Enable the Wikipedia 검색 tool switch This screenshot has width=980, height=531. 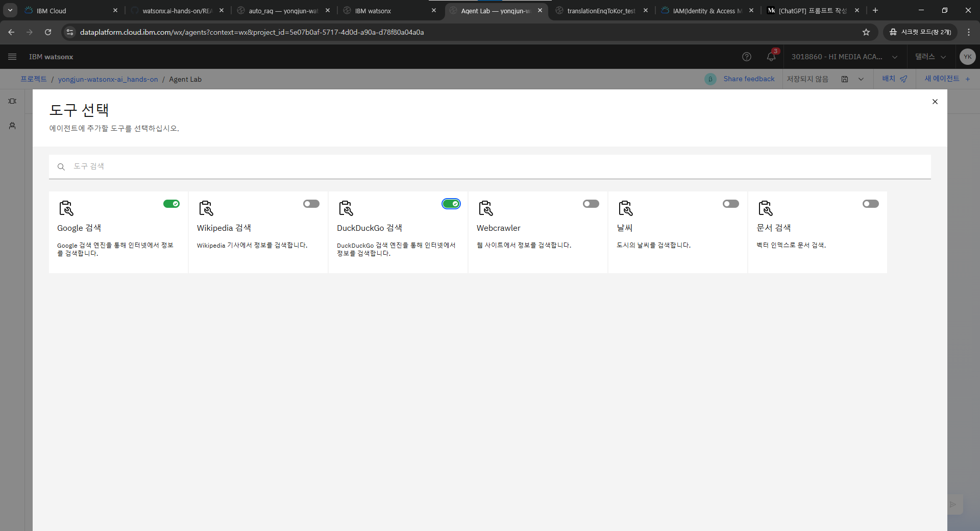coord(311,204)
